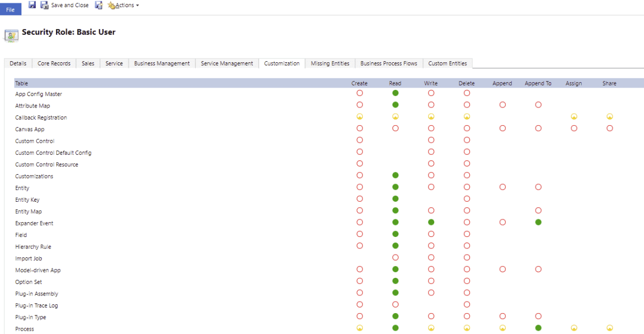644x334 pixels.
Task: Change Create privilege circle for Attribute Map
Action: (x=360, y=105)
